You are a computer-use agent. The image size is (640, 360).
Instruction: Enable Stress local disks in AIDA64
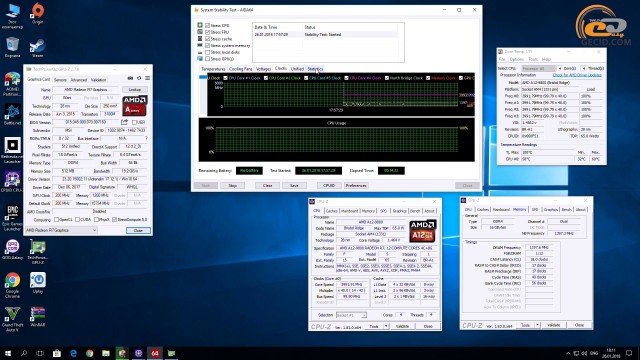pyautogui.click(x=207, y=52)
